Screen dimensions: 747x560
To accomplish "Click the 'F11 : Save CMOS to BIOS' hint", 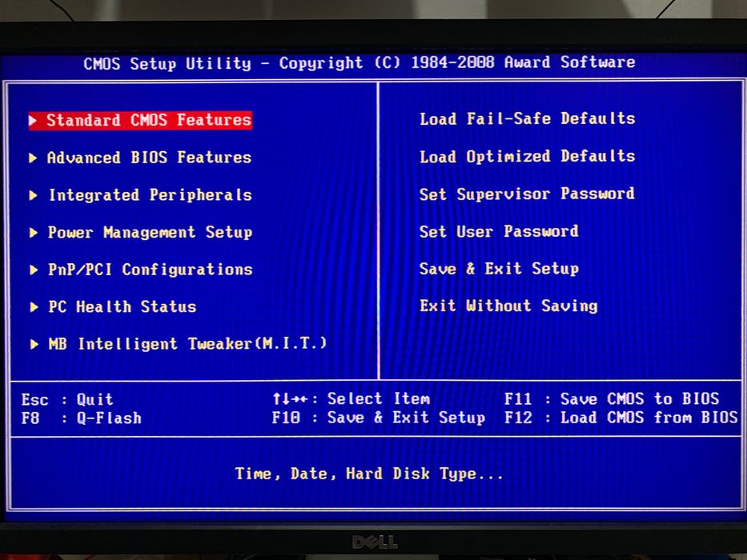I will (x=612, y=398).
